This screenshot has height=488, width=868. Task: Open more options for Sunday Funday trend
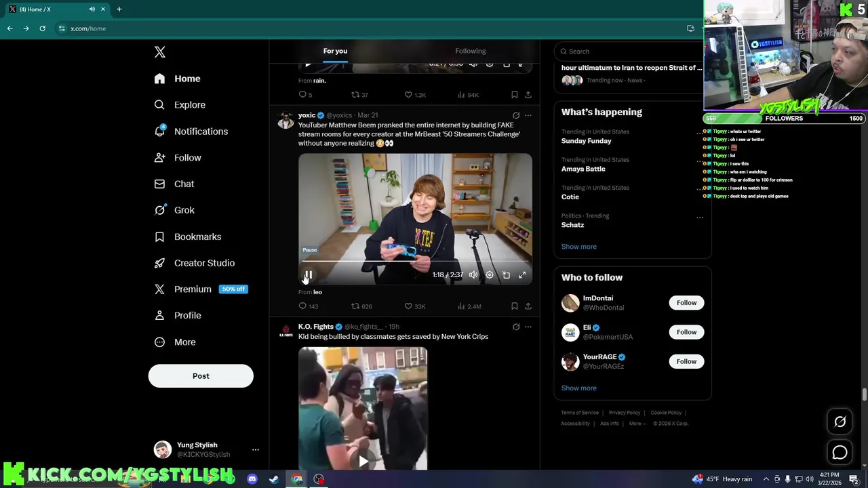(x=700, y=134)
